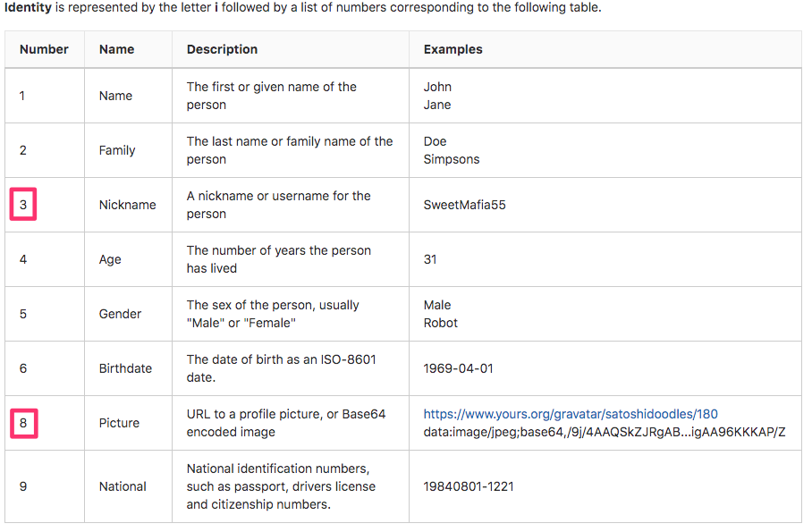The height and width of the screenshot is (532, 812).
Task: Click the 19840801-1221 example number
Action: click(469, 486)
